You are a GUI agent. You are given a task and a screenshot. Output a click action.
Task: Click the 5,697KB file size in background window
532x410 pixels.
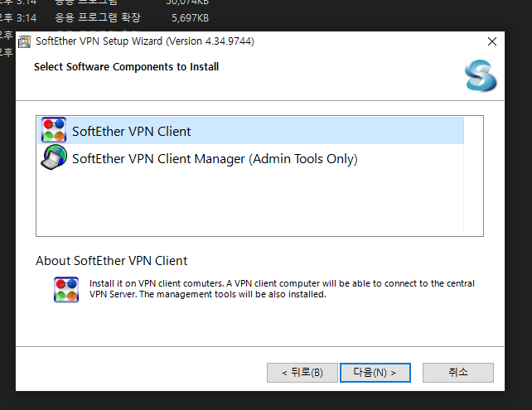(190, 18)
